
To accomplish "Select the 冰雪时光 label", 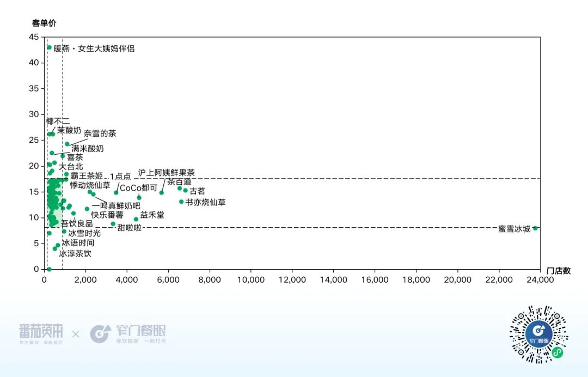I will coord(84,233).
